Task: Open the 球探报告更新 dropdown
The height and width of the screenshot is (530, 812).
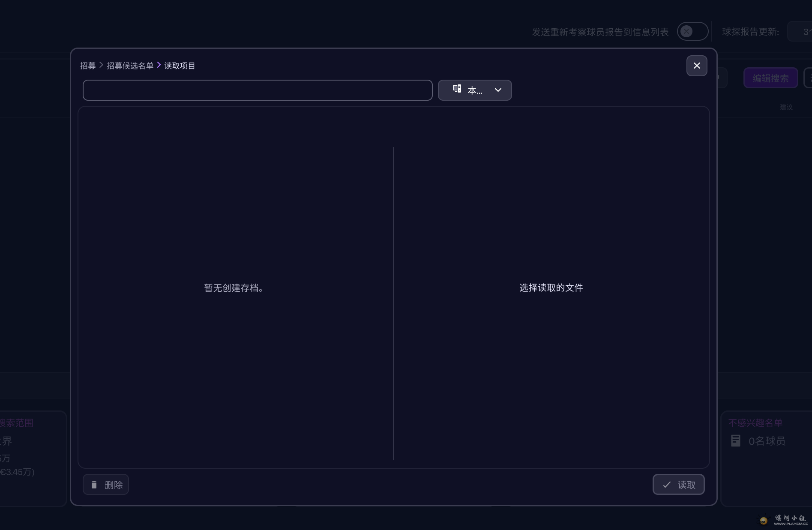Action: click(x=800, y=32)
